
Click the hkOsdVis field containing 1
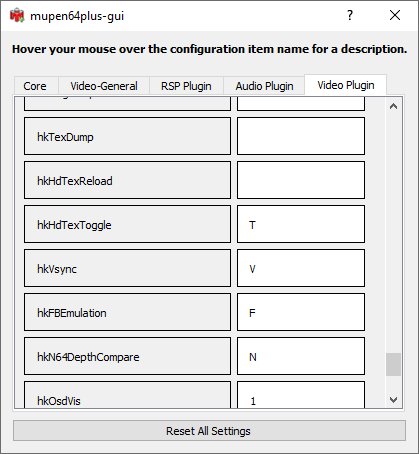coord(301,395)
